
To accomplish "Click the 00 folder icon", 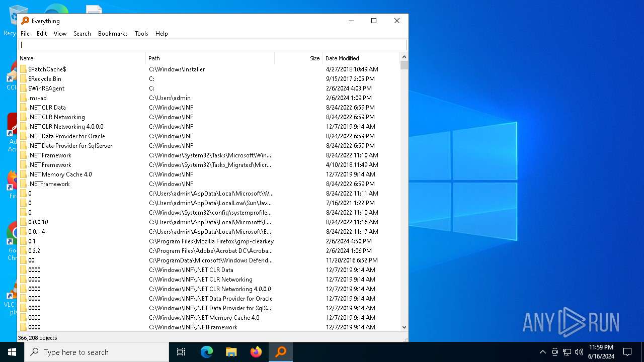I will click(x=23, y=260).
